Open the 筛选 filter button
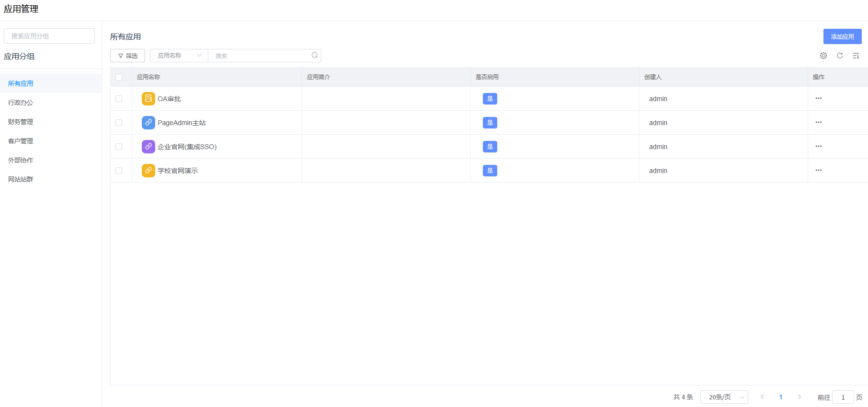868x407 pixels. 127,56
